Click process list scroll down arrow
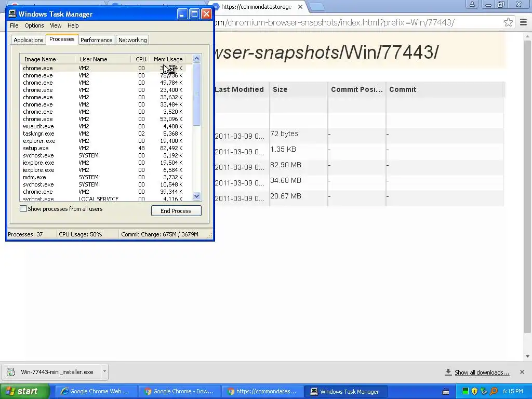The height and width of the screenshot is (399, 532). coord(196,196)
